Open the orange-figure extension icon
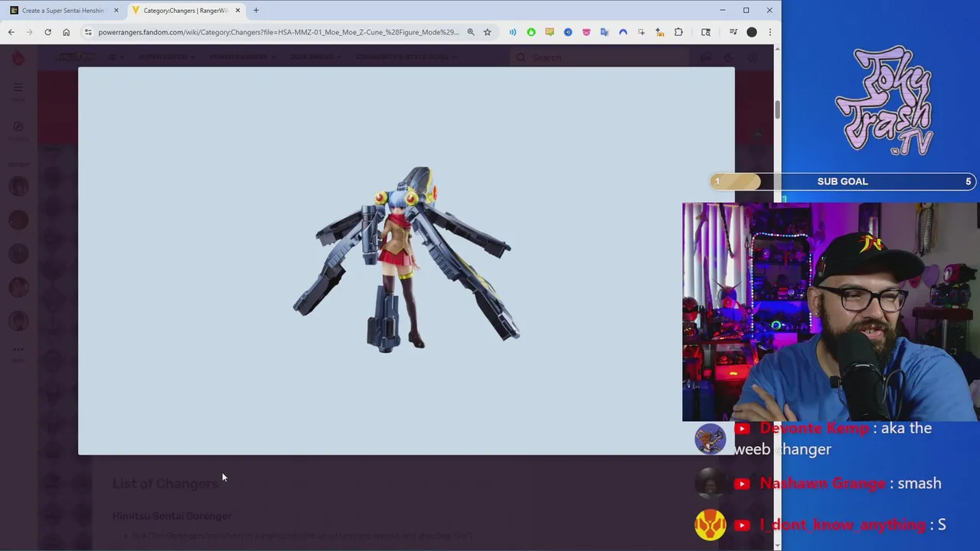Screen dimensions: 980x551 [659, 32]
